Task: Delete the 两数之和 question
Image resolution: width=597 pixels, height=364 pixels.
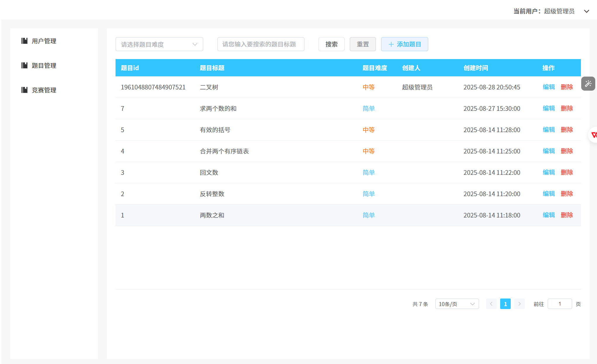Action: click(x=567, y=215)
